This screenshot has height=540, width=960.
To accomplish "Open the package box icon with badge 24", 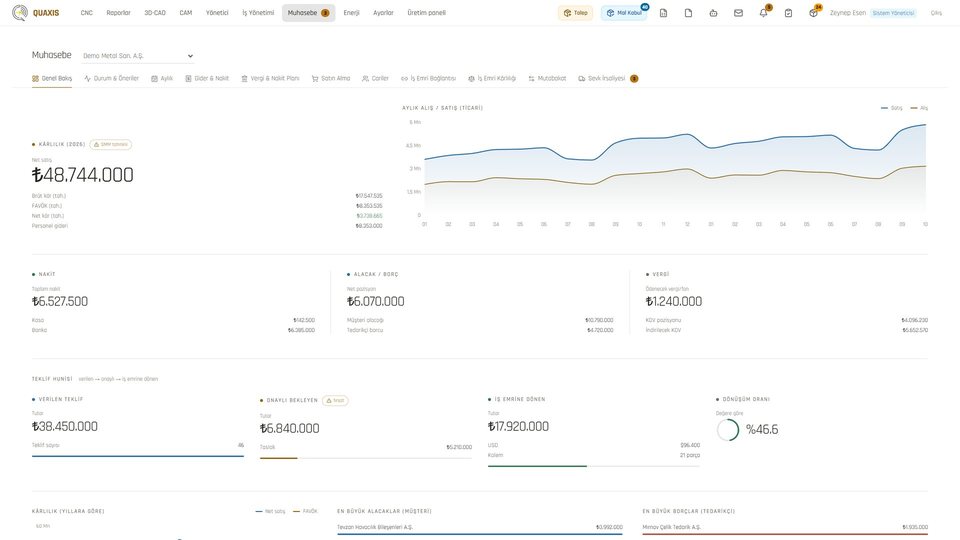I will (813, 13).
